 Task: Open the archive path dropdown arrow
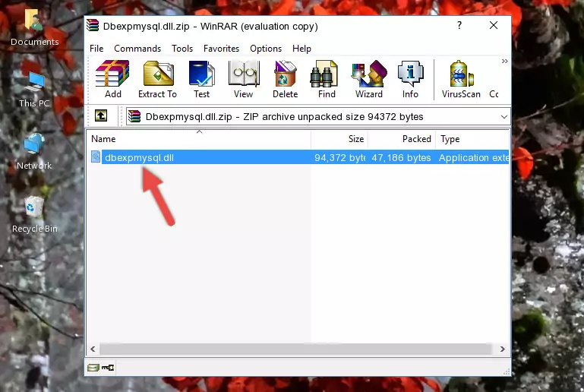coord(504,117)
